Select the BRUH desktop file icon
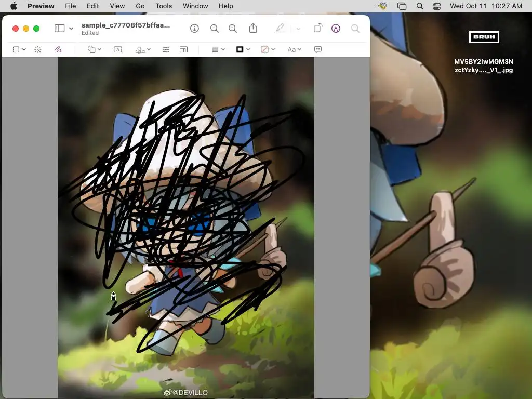Image resolution: width=532 pixels, height=399 pixels. [484, 37]
